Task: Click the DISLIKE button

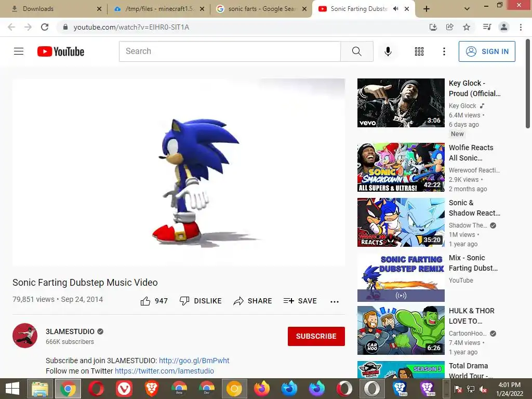Action: point(201,301)
